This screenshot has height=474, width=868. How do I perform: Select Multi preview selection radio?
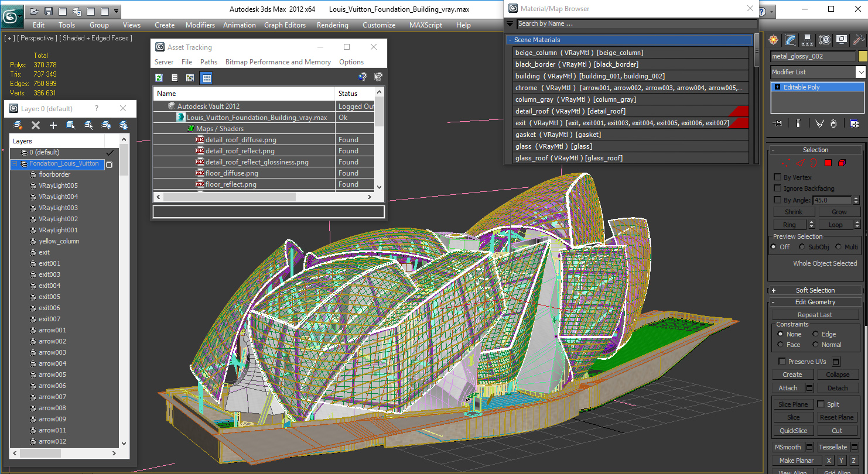pos(838,247)
